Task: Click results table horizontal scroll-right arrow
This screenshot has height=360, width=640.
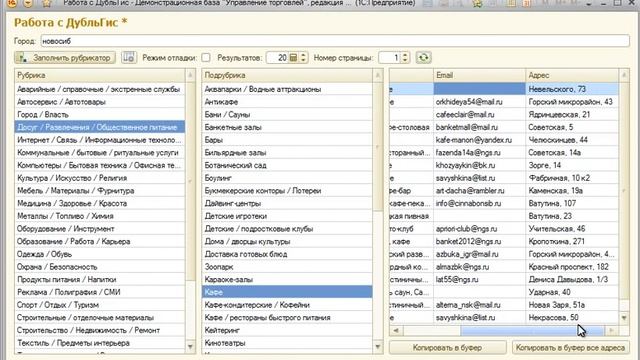Action: click(611, 330)
